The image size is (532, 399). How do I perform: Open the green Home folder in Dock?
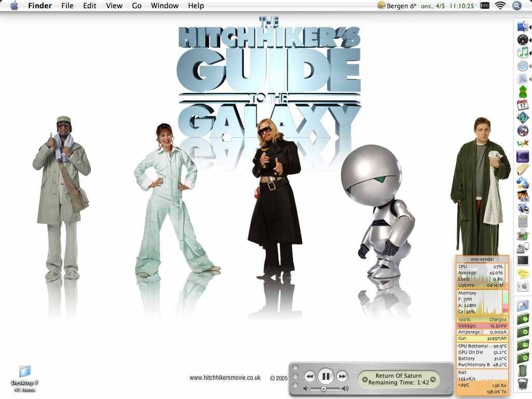pos(523,357)
